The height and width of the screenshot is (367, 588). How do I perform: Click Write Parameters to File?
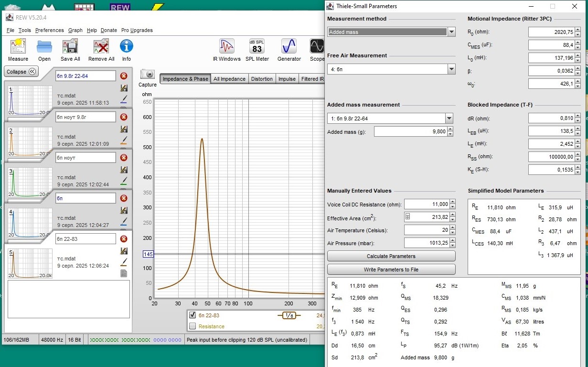pyautogui.click(x=391, y=270)
